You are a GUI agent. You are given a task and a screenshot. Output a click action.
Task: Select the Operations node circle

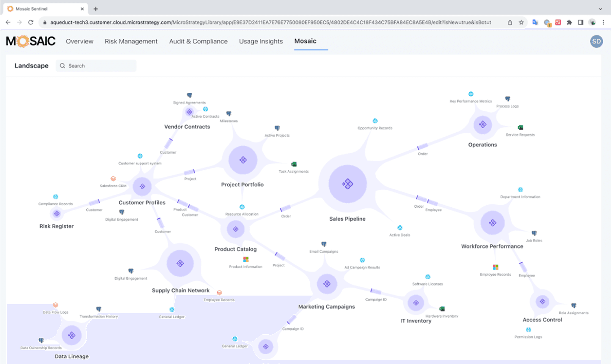point(483,125)
